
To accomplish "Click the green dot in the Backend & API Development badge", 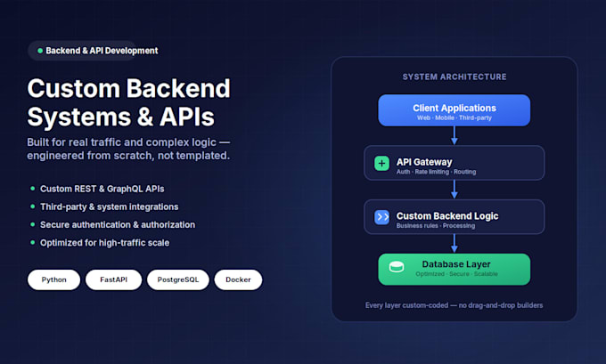I will coord(40,51).
